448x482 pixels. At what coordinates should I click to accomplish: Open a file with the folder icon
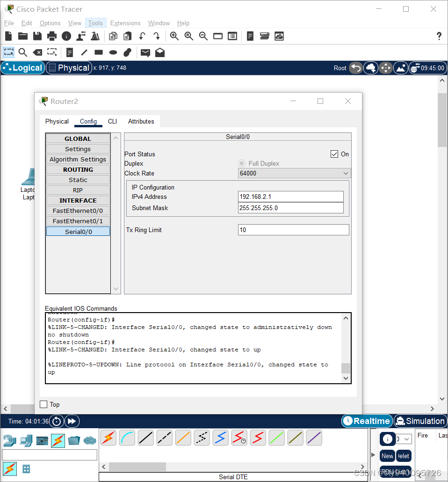click(x=23, y=37)
